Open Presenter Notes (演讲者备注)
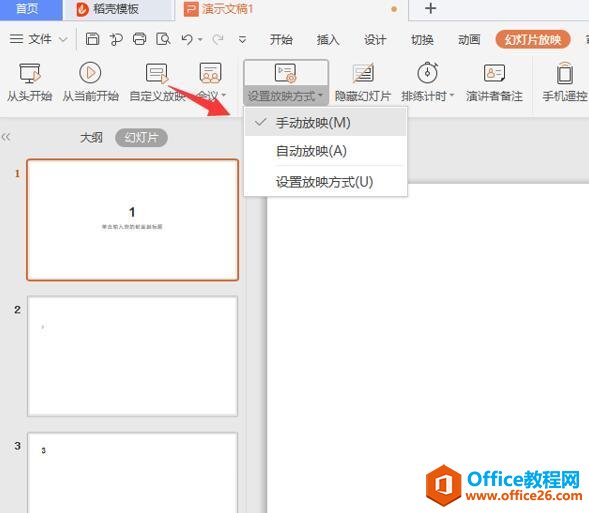Viewport: 589px width, 513px height. point(494,83)
